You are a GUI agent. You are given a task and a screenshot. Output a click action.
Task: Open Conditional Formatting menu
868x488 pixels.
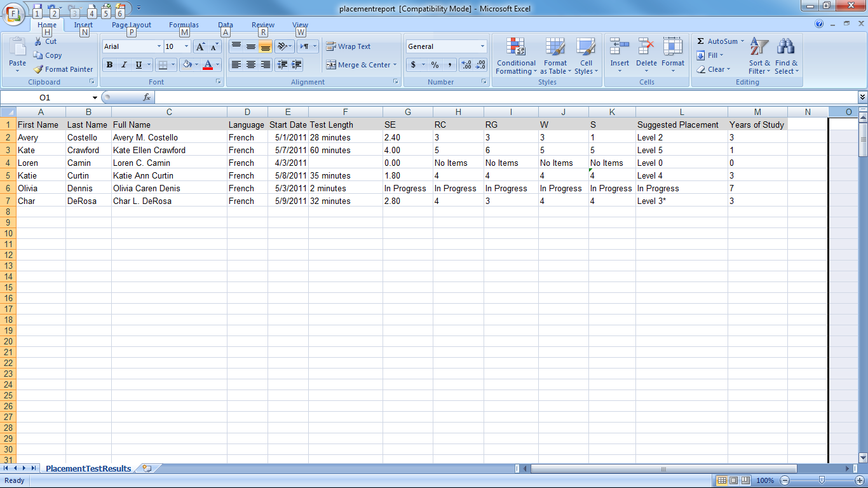click(516, 56)
